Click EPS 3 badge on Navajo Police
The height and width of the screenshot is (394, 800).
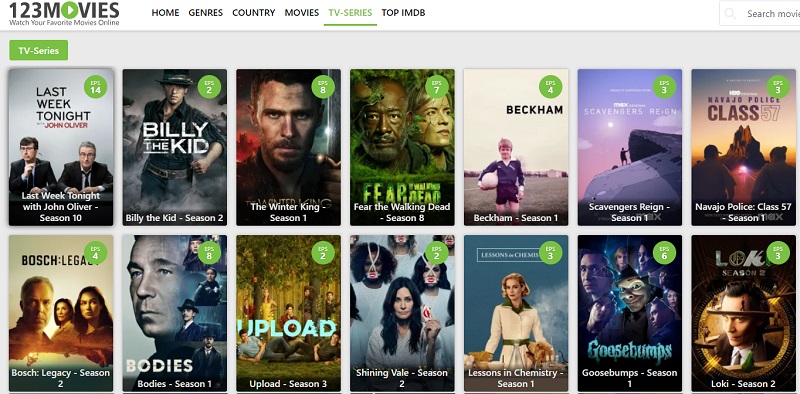pos(778,87)
